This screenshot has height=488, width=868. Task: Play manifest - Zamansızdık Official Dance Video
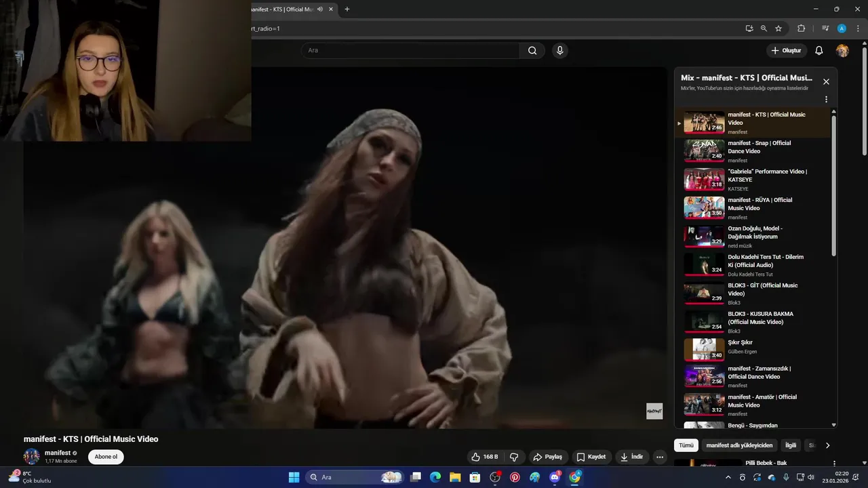[x=752, y=376]
